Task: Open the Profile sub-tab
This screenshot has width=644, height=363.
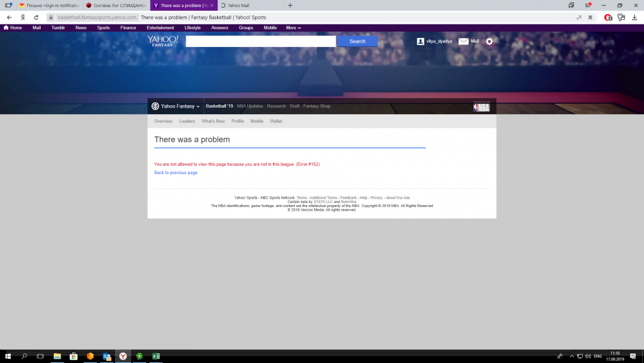Action: (238, 121)
